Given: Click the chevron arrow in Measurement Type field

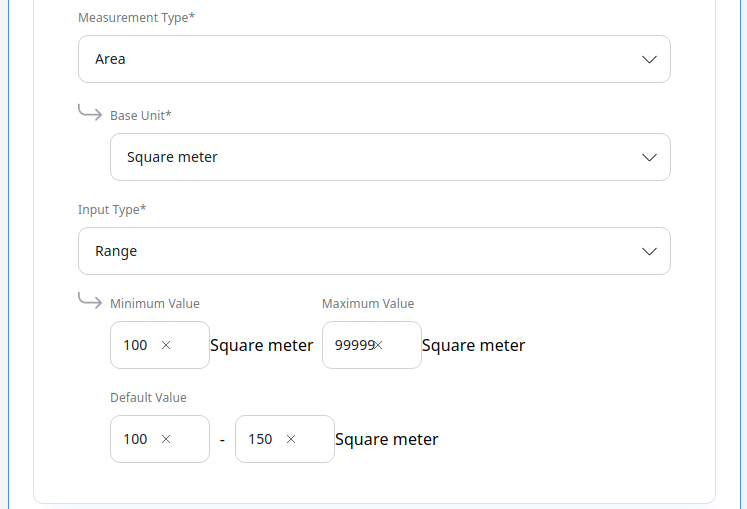Looking at the screenshot, I should point(649,59).
